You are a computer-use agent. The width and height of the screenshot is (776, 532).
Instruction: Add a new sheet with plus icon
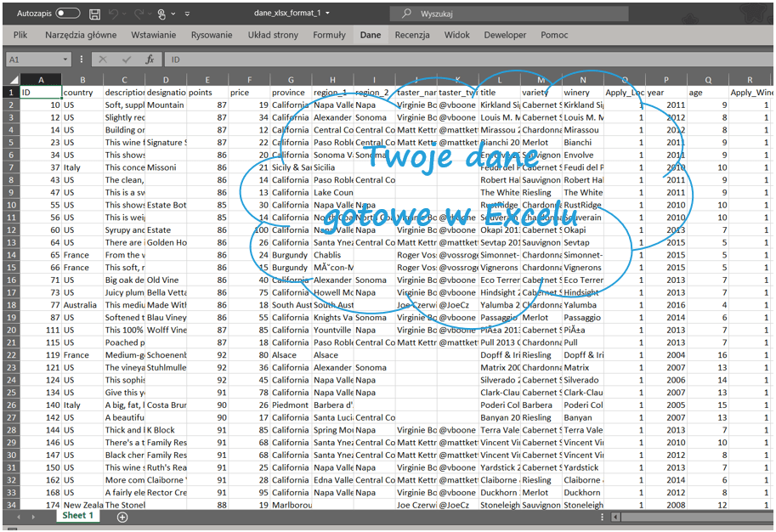tap(122, 517)
